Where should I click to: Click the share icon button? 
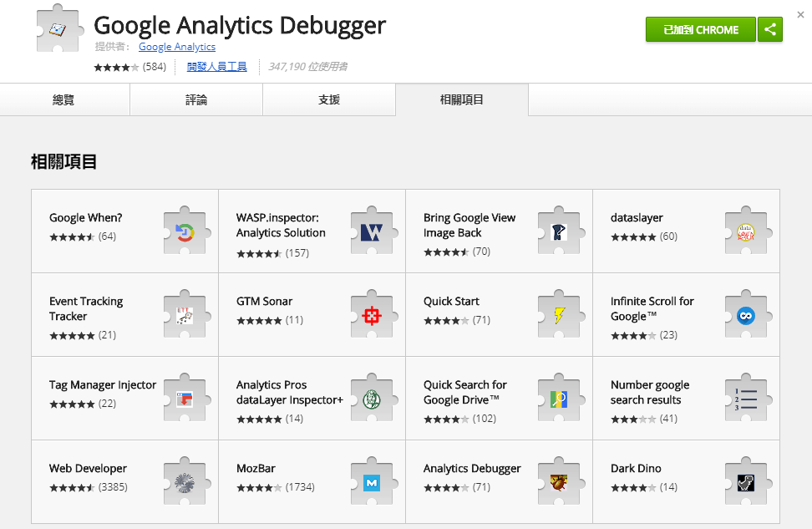[x=770, y=29]
